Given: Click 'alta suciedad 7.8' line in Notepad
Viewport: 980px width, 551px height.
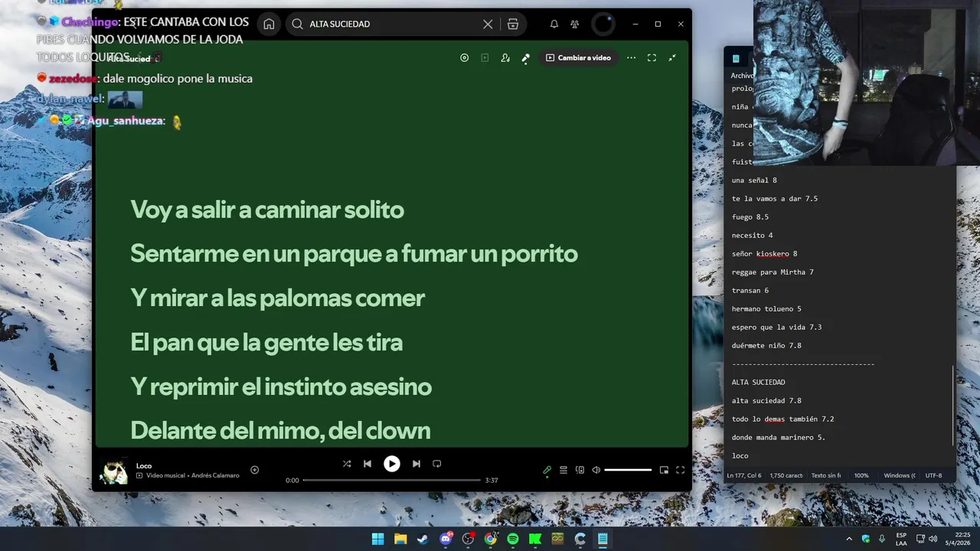Looking at the screenshot, I should (766, 401).
